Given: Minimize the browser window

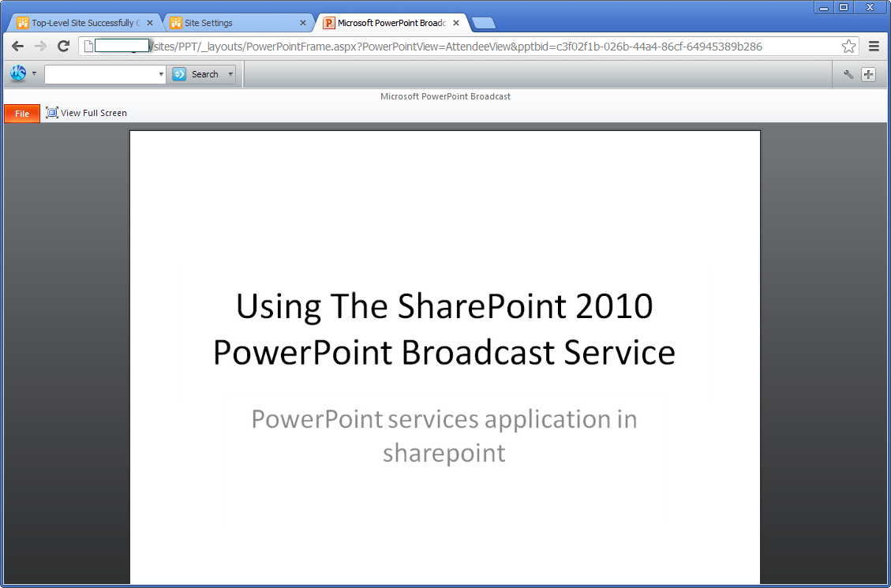Looking at the screenshot, I should coord(823,7).
